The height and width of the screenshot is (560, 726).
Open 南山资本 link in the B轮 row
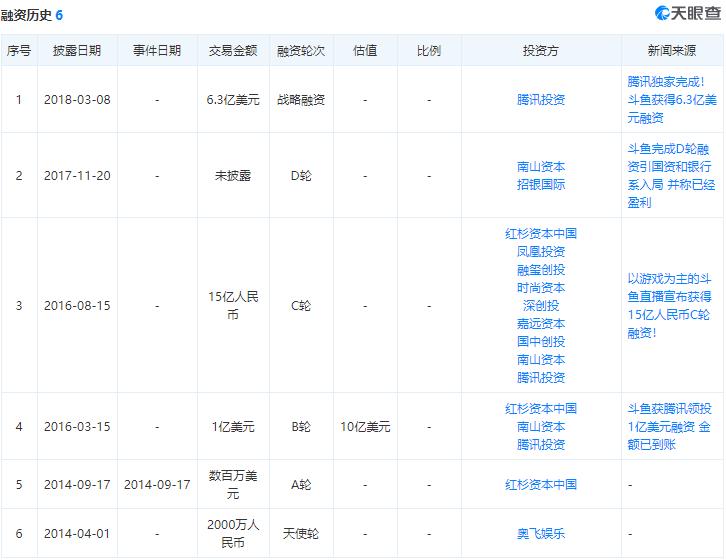(541, 427)
